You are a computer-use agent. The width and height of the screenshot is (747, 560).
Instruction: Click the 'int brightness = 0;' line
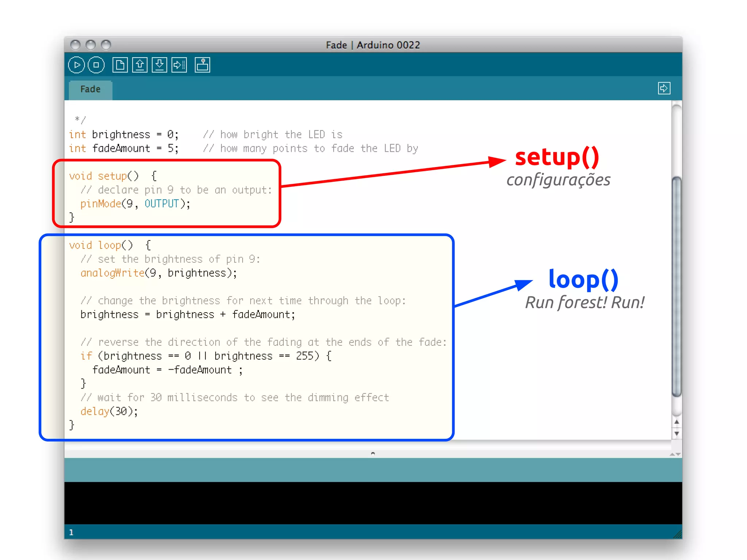pyautogui.click(x=124, y=135)
